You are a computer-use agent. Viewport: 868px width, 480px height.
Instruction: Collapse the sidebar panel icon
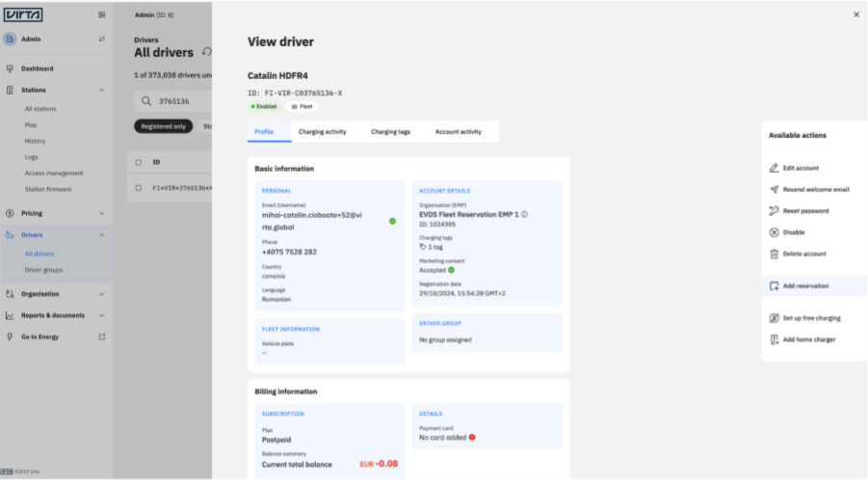(102, 15)
